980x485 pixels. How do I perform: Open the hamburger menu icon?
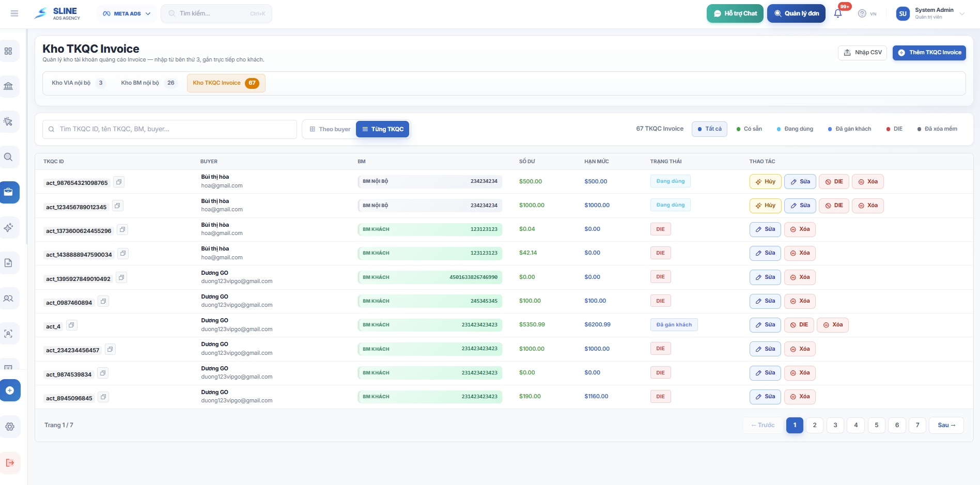pos(14,13)
